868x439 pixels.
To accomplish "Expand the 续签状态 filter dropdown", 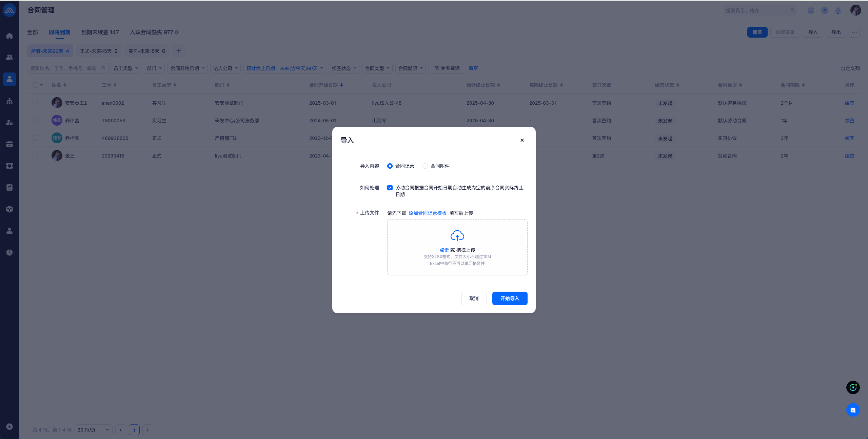I will point(344,68).
